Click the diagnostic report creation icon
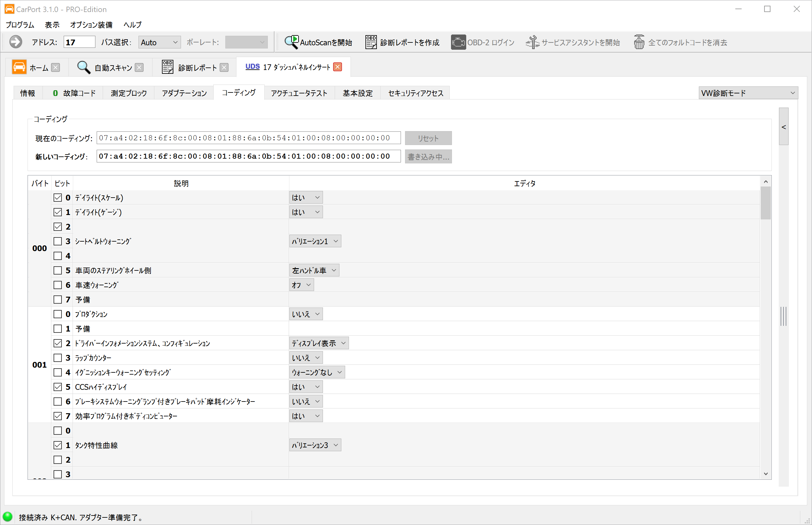 tap(371, 42)
